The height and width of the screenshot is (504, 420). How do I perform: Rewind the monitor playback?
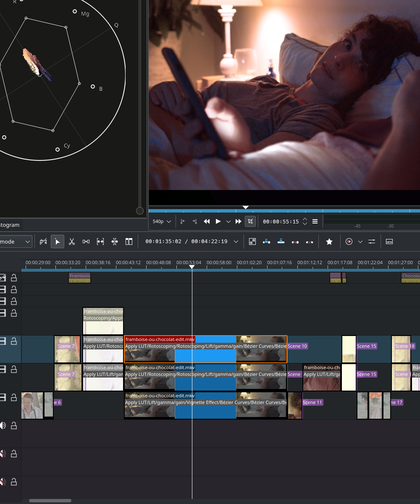pos(207,221)
